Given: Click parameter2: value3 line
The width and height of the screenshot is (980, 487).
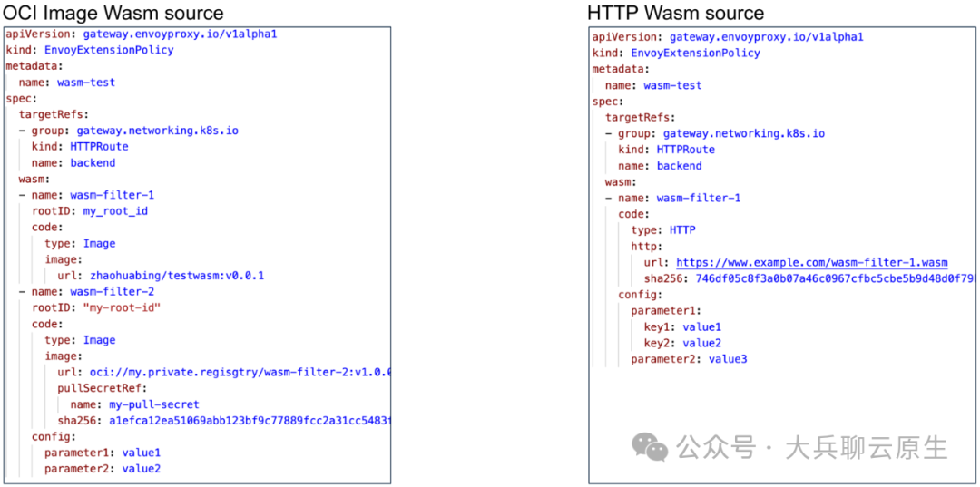Looking at the screenshot, I should (x=689, y=359).
